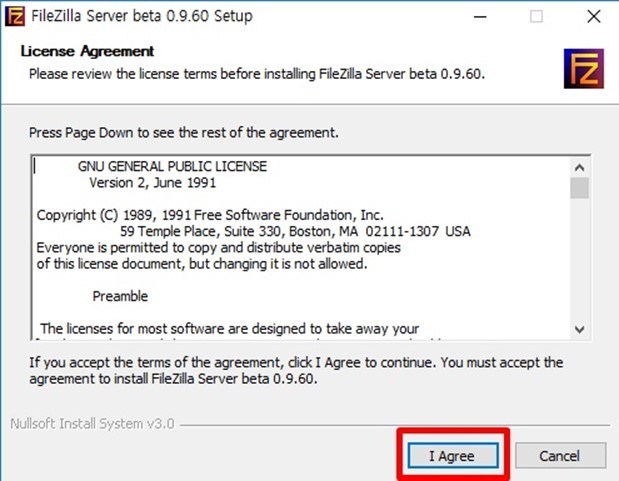Click 'The licenses for most software' line
Viewport: 619px width, 481px height.
(229, 329)
